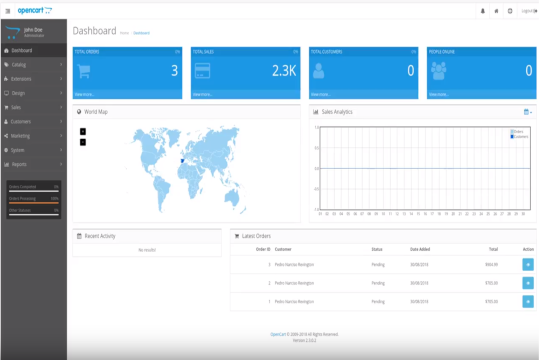This screenshot has width=540, height=360.
Task: Click date added in order 1 row
Action: click(419, 302)
